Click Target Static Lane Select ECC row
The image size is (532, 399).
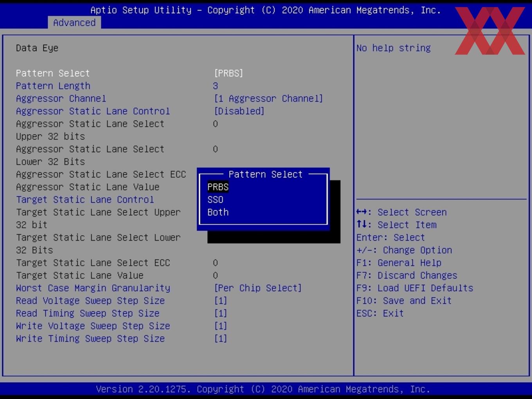(x=93, y=262)
